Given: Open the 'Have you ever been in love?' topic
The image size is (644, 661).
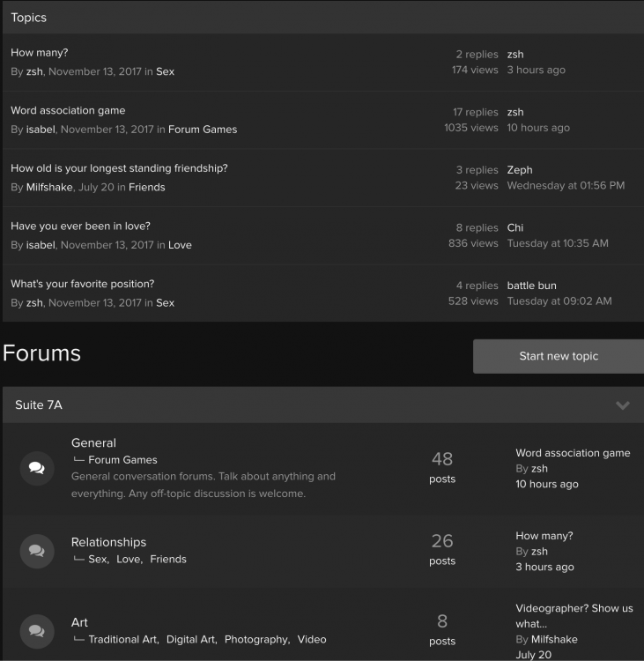Looking at the screenshot, I should pos(80,227).
